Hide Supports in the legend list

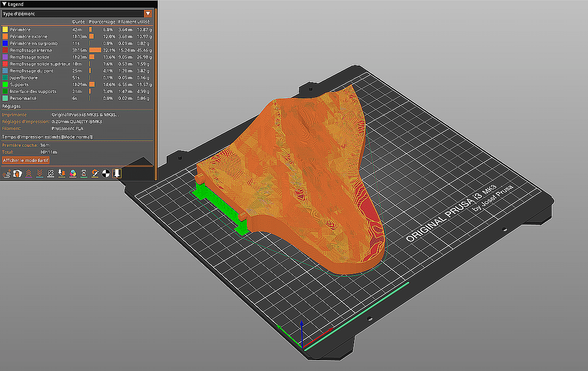[x=21, y=85]
